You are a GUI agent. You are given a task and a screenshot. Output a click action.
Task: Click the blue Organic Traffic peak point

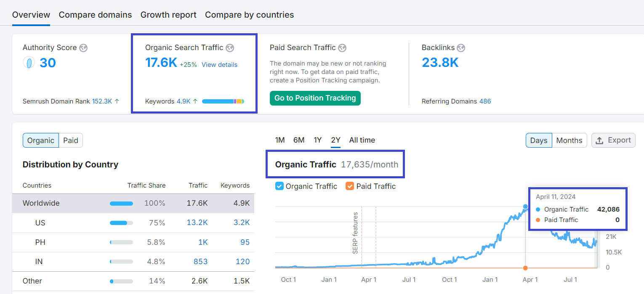pyautogui.click(x=525, y=207)
